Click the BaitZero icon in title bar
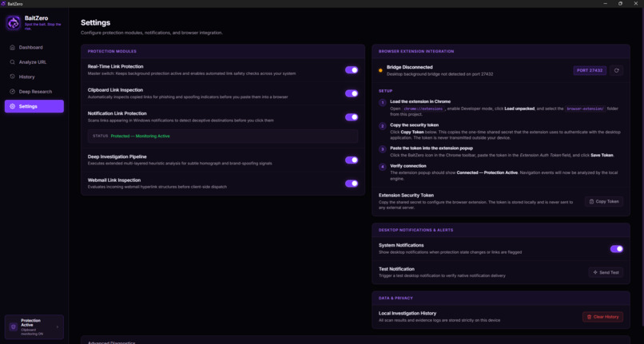 click(3, 4)
